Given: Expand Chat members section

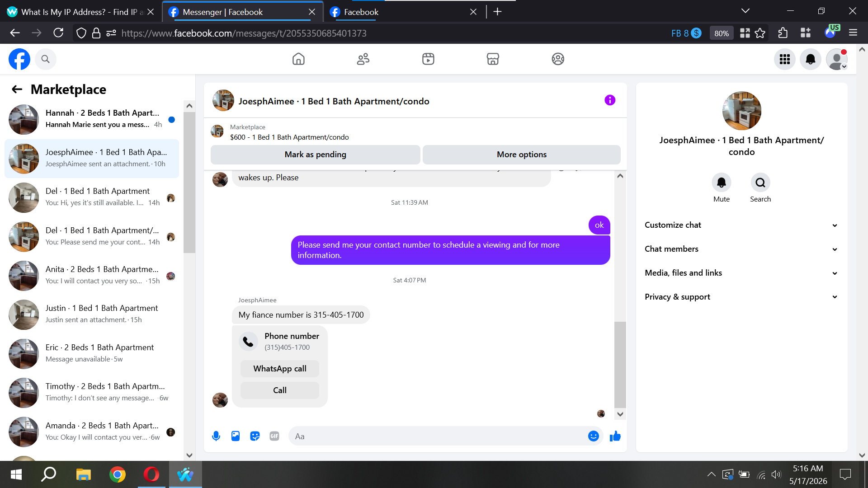Looking at the screenshot, I should [x=741, y=249].
